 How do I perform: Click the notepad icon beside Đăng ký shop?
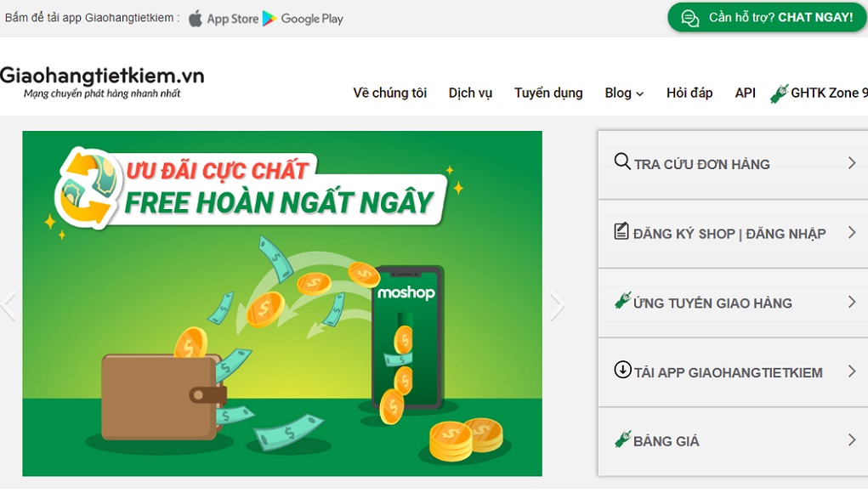pyautogui.click(x=621, y=230)
